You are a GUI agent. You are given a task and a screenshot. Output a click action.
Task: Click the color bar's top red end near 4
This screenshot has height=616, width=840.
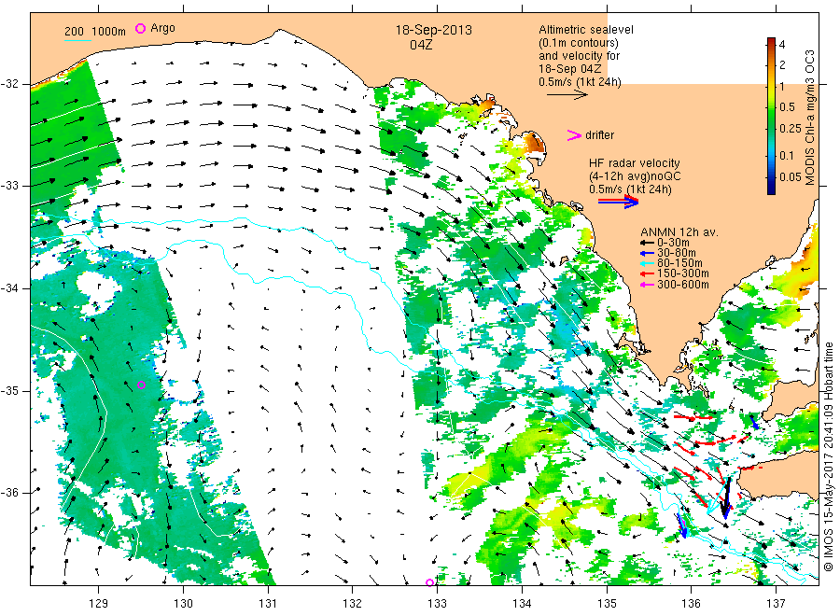[x=771, y=42]
